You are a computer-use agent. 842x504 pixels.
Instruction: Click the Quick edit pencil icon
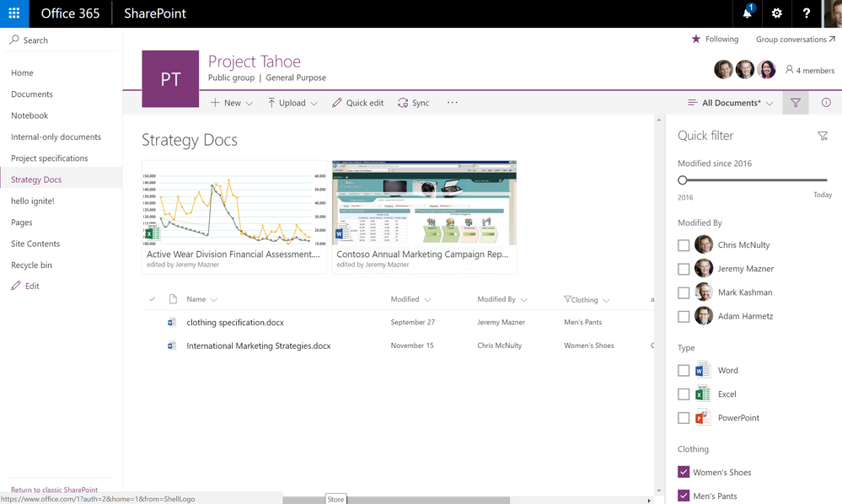tap(336, 103)
